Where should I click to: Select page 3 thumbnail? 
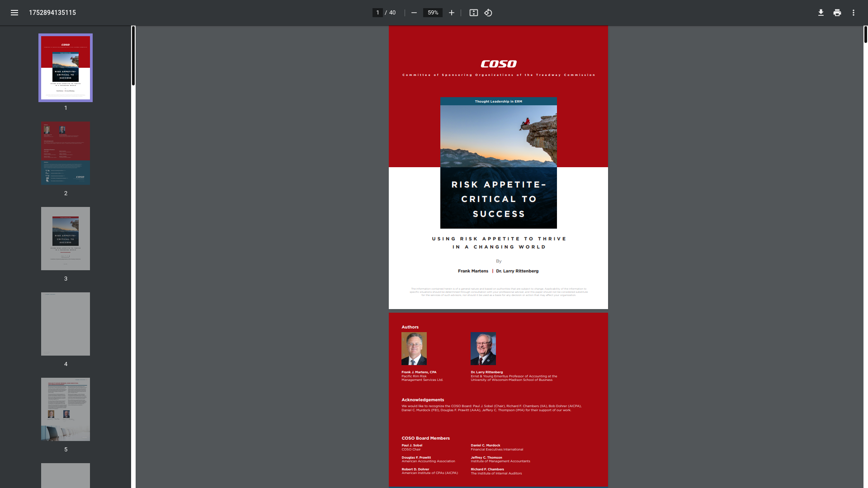(66, 239)
